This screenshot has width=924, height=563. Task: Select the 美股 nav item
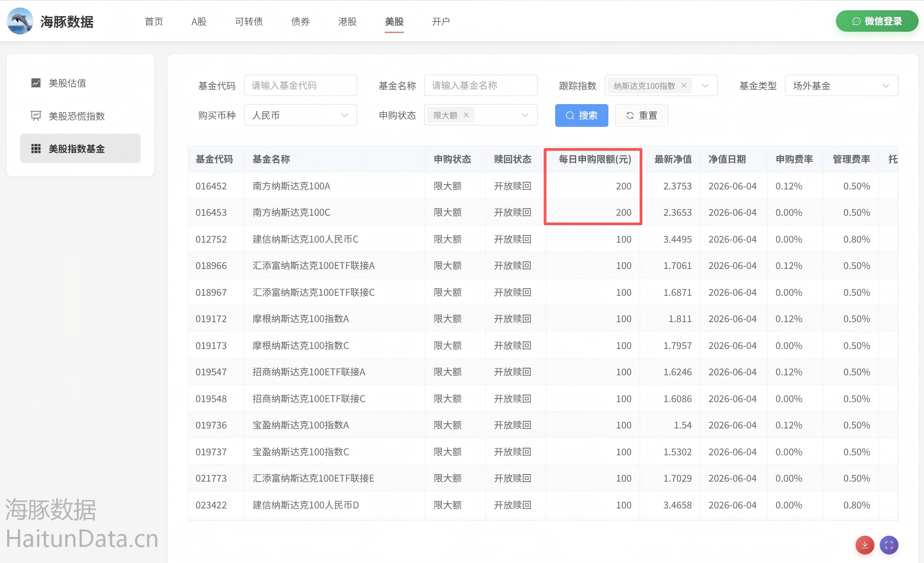click(394, 21)
